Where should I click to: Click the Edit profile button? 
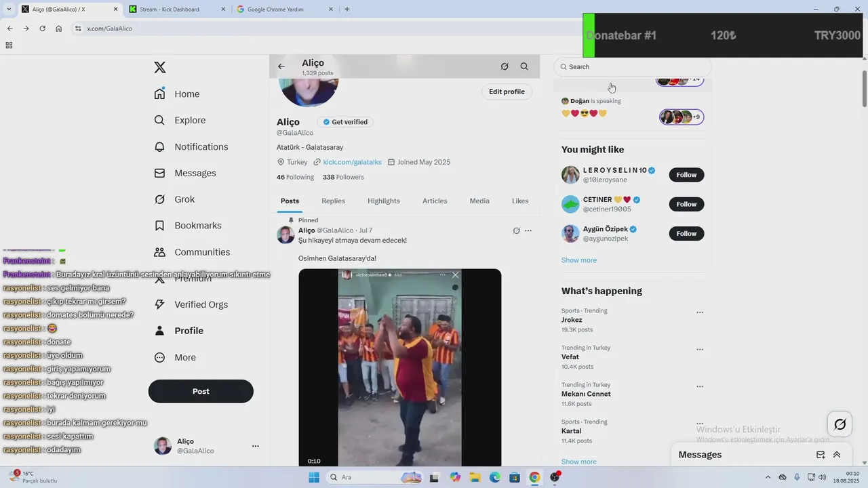[x=507, y=91]
